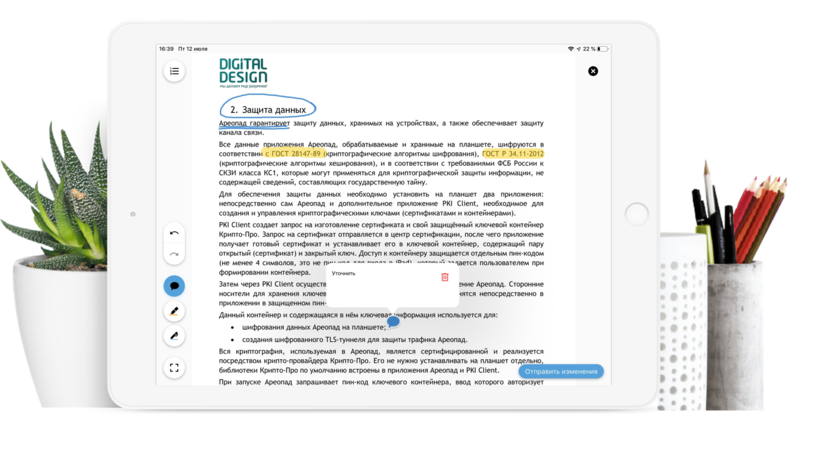Click the blue comment marker in the text
Image resolution: width=840 pixels, height=454 pixels.
[x=393, y=321]
